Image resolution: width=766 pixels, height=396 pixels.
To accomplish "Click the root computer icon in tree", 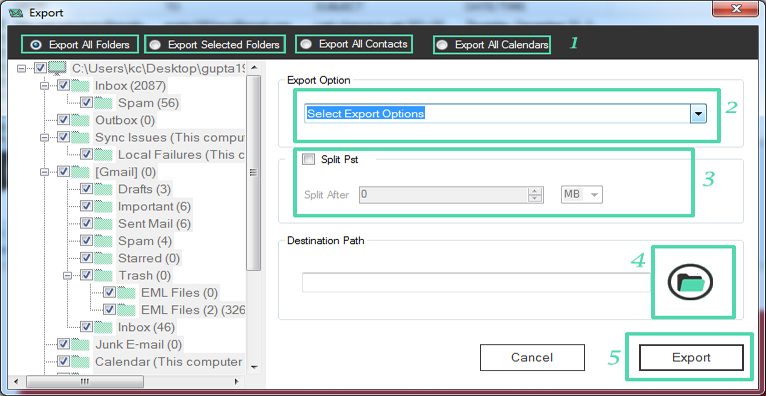I will (58, 68).
